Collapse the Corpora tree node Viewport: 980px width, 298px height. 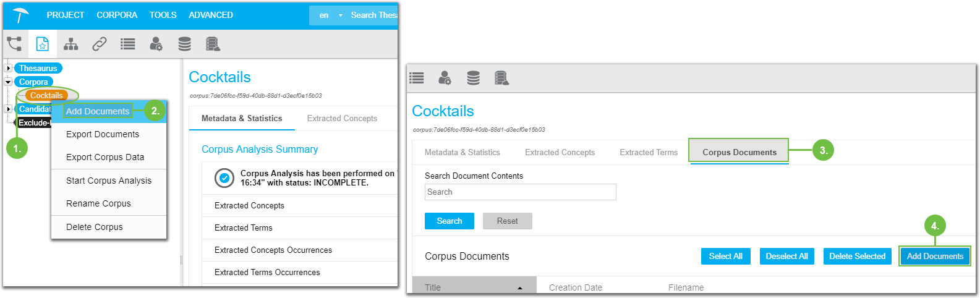8,82
